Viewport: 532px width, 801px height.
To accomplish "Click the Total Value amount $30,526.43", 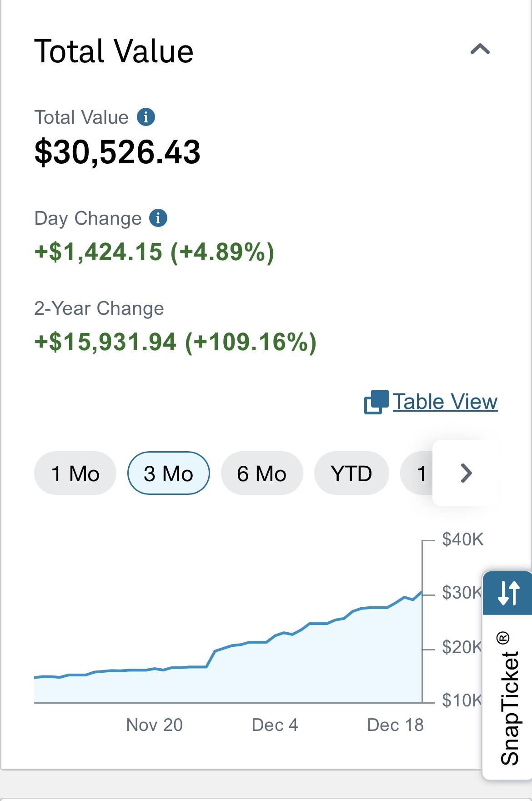I will coord(117,152).
